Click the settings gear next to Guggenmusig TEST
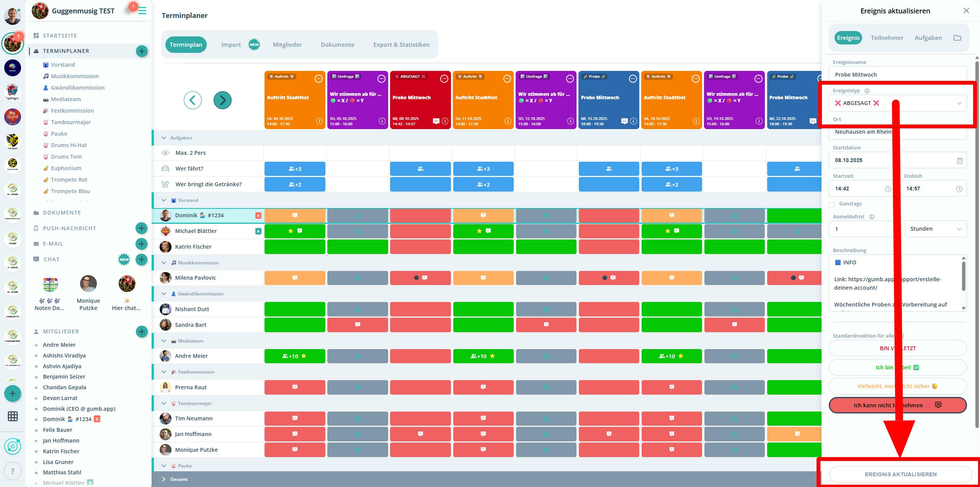This screenshot has height=487, width=980. point(128,11)
